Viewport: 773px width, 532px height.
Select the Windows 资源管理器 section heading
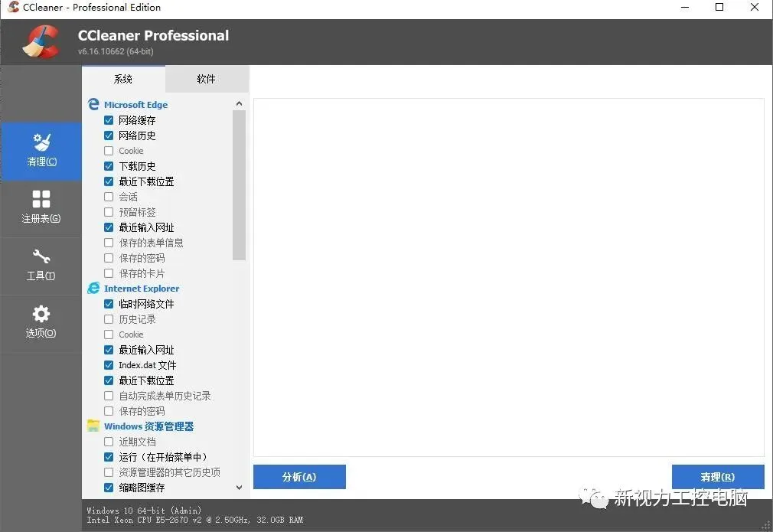(x=149, y=426)
